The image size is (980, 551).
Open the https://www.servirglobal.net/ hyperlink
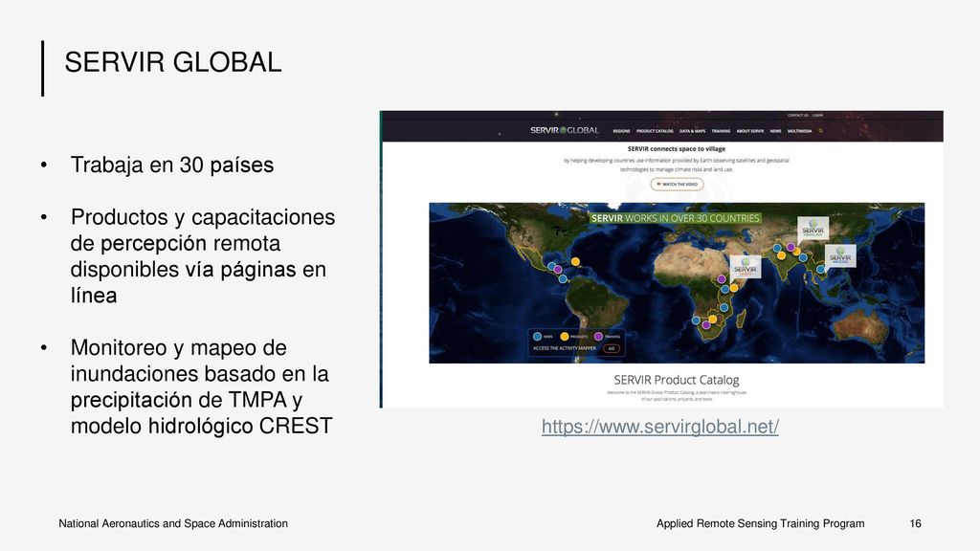[660, 427]
